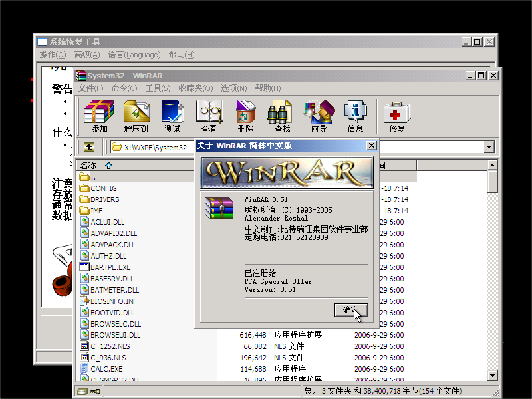
Task: Open the 命令(C) menu in WinRAR
Action: pyautogui.click(x=124, y=88)
